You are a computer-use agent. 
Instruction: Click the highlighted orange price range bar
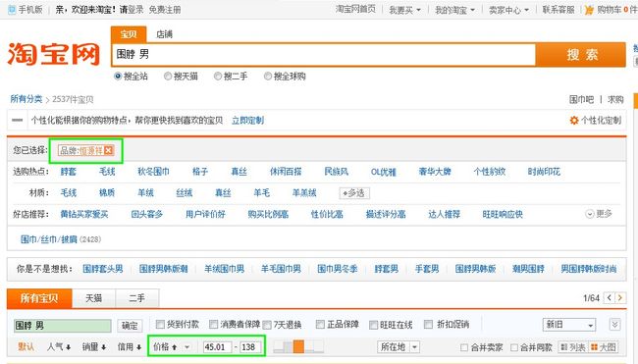click(298, 346)
